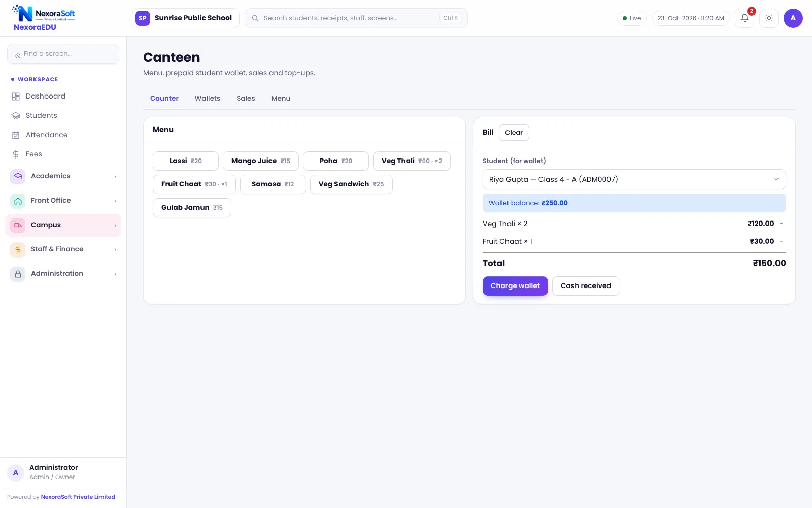Focus the Find a screen field
The image size is (812, 508).
click(x=63, y=54)
